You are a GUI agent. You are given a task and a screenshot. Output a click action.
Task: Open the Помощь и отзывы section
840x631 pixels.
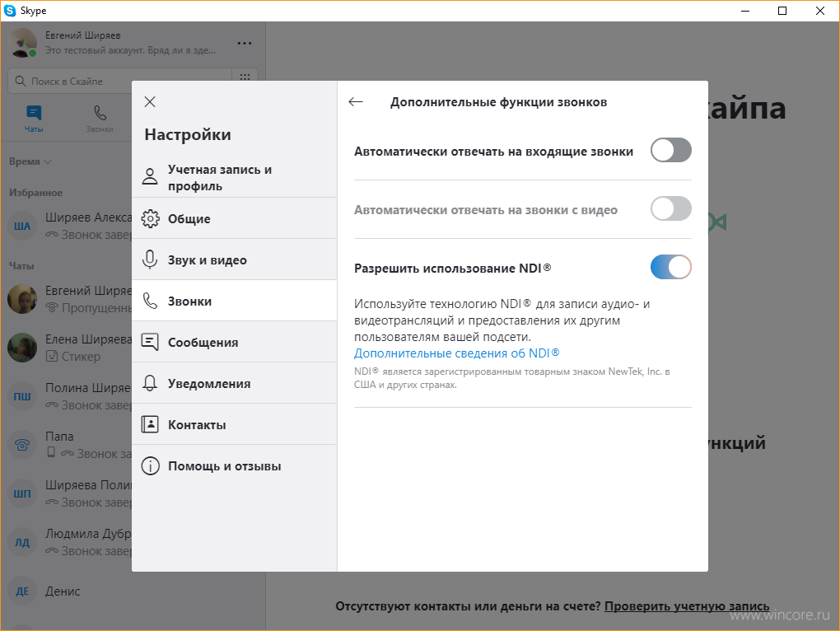coord(235,466)
